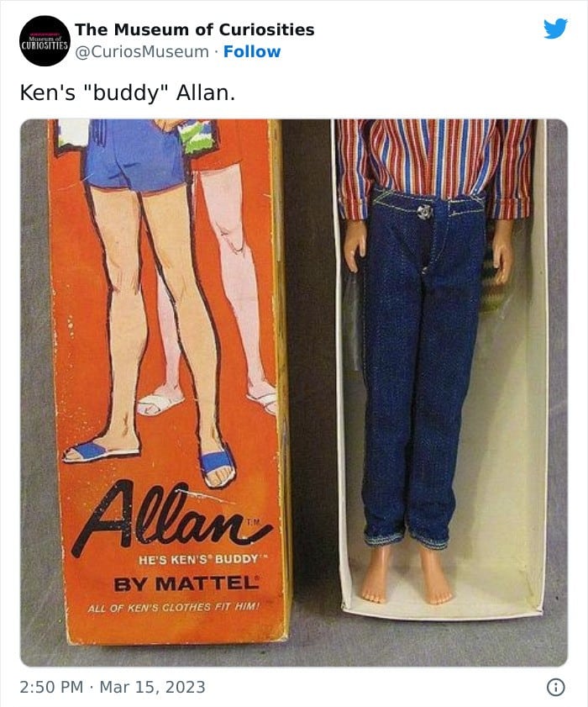Viewport: 588px width, 707px height.
Task: Open the Allan doll box photo
Action: pyautogui.click(x=294, y=393)
